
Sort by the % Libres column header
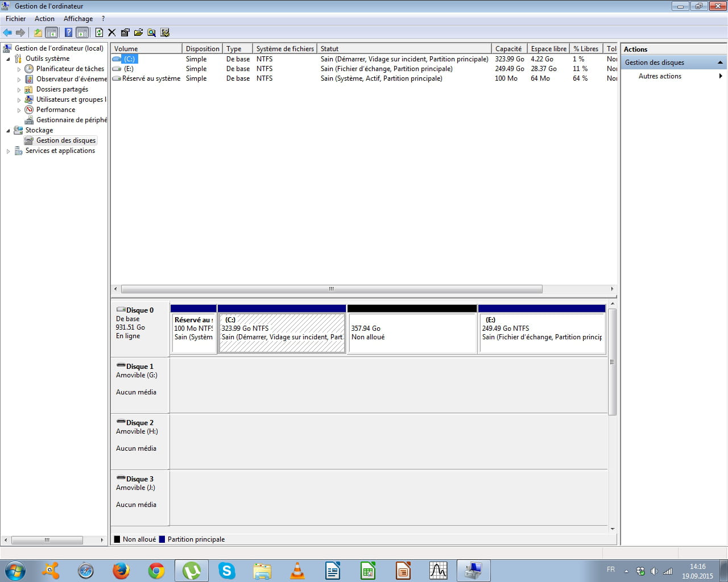(x=586, y=49)
